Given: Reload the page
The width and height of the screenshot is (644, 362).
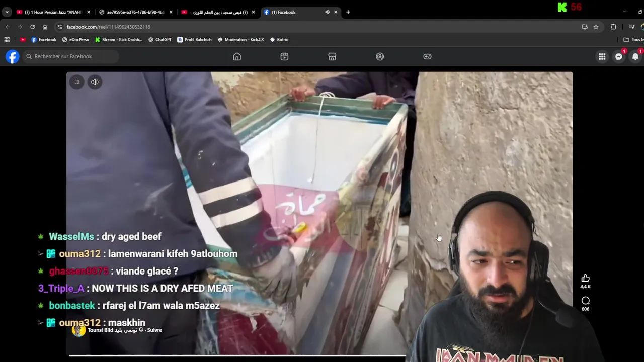Looking at the screenshot, I should click(32, 27).
